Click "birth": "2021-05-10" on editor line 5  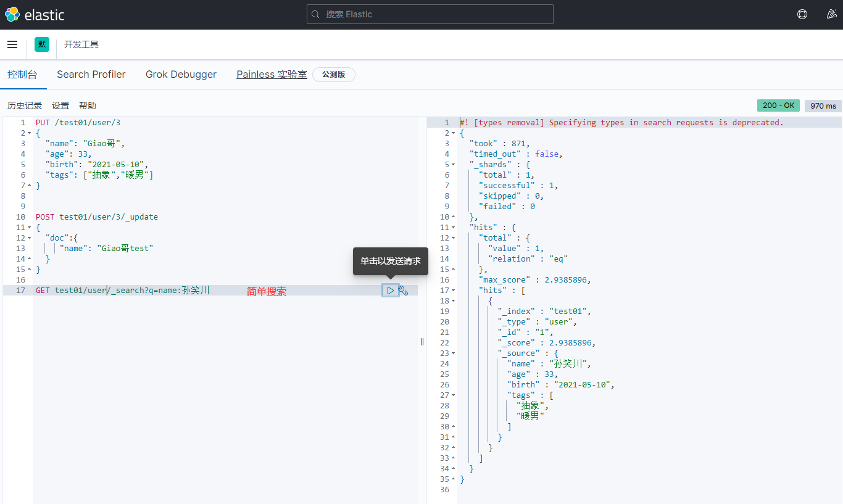97,165
